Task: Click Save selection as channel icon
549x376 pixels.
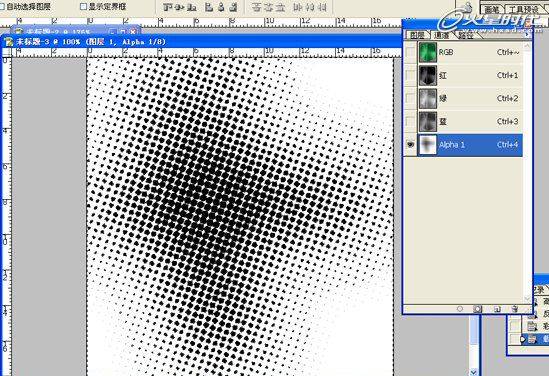Action: tap(478, 309)
